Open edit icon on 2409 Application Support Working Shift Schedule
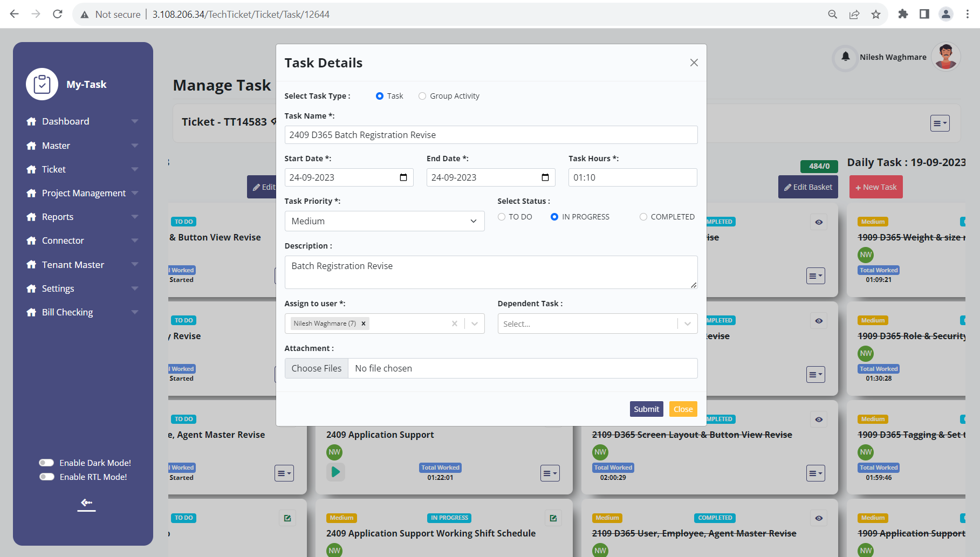Viewport: 980px width, 557px height. coord(553,518)
